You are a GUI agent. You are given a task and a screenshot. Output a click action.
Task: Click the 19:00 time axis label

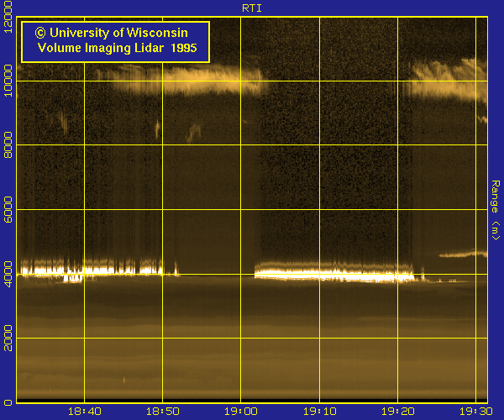(x=241, y=412)
